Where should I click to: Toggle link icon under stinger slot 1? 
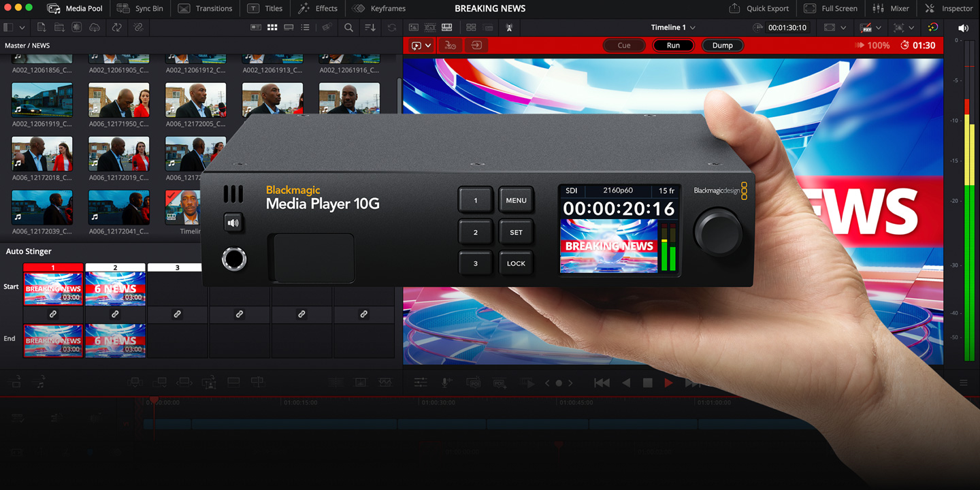(53, 314)
